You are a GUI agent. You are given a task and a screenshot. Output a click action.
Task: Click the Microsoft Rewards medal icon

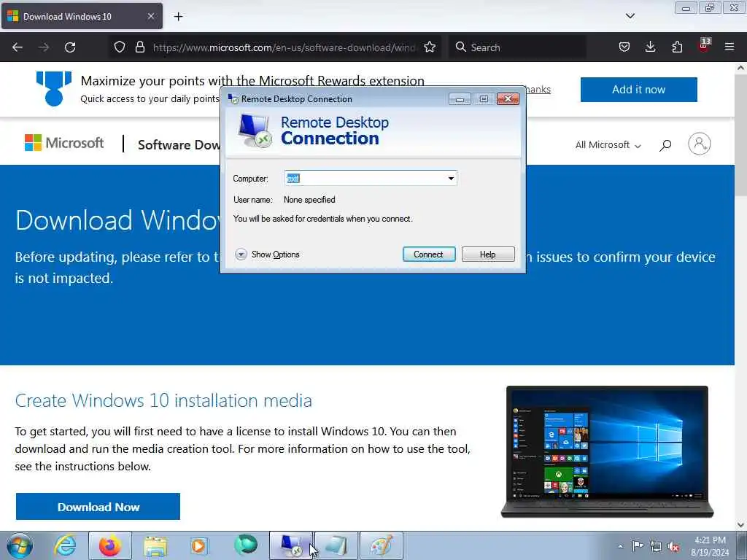pyautogui.click(x=54, y=88)
